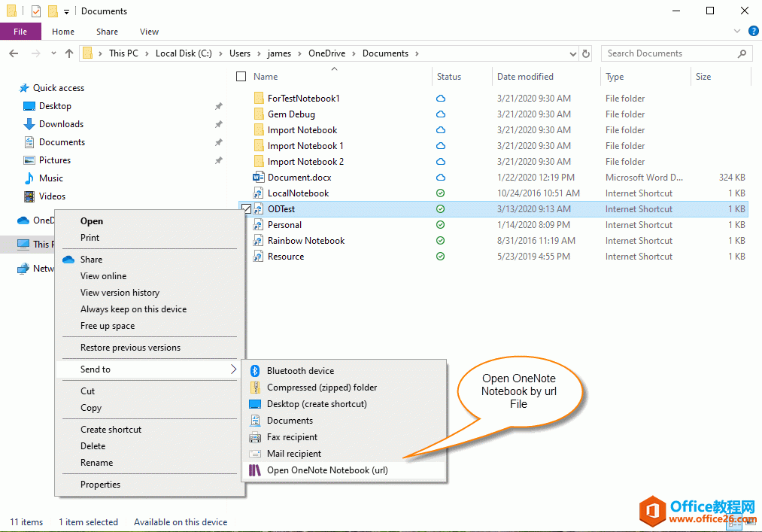Expand the chevron after OneDrive in path
Screen dimensions: 762x532
pyautogui.click(x=354, y=53)
